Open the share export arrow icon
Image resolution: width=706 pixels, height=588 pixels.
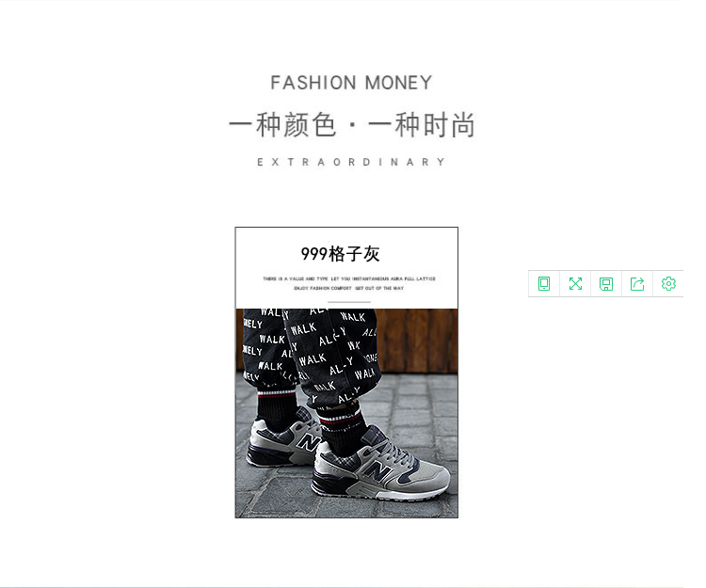coord(637,284)
